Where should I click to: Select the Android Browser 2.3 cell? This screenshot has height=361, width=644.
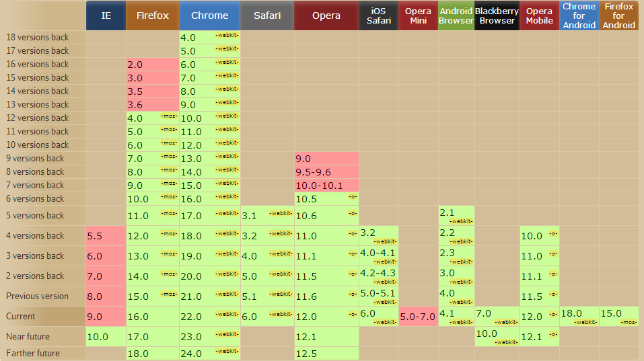point(456,256)
